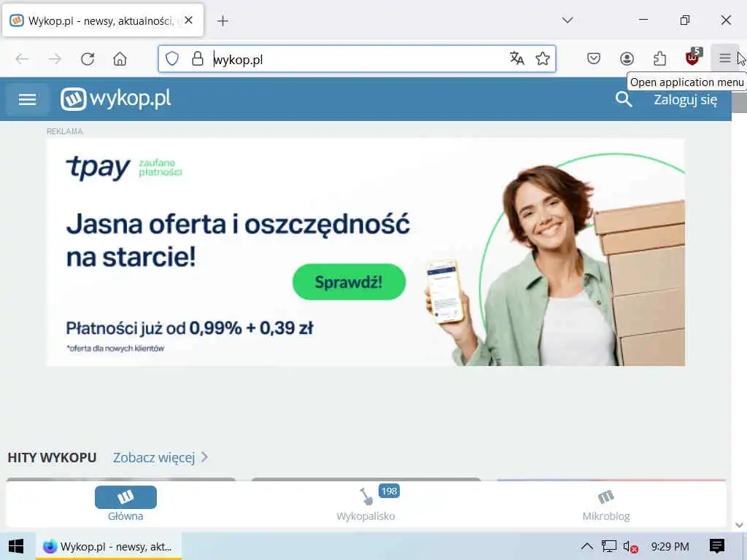This screenshot has width=747, height=560.
Task: Switch to Mikroblog bottom tab
Action: tap(606, 505)
